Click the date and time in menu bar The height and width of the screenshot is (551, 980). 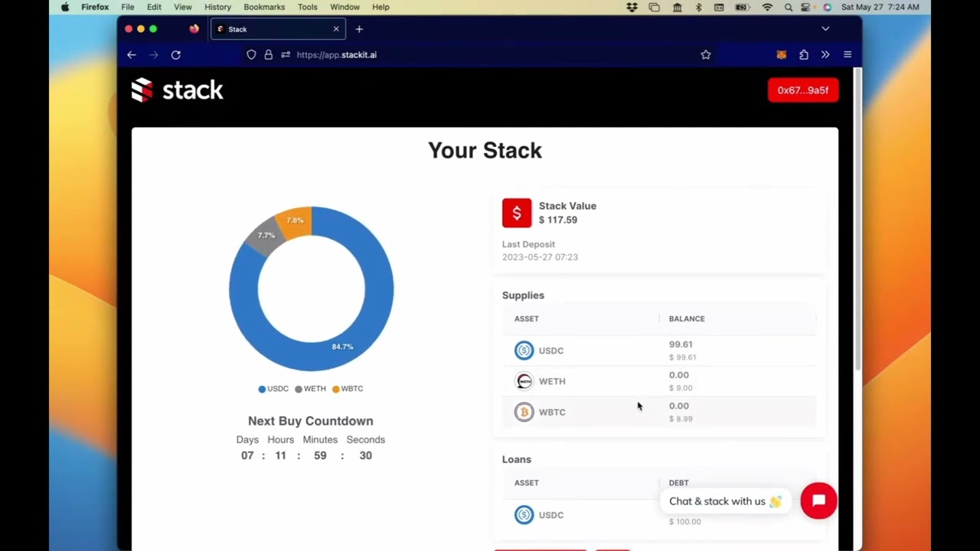pos(880,7)
